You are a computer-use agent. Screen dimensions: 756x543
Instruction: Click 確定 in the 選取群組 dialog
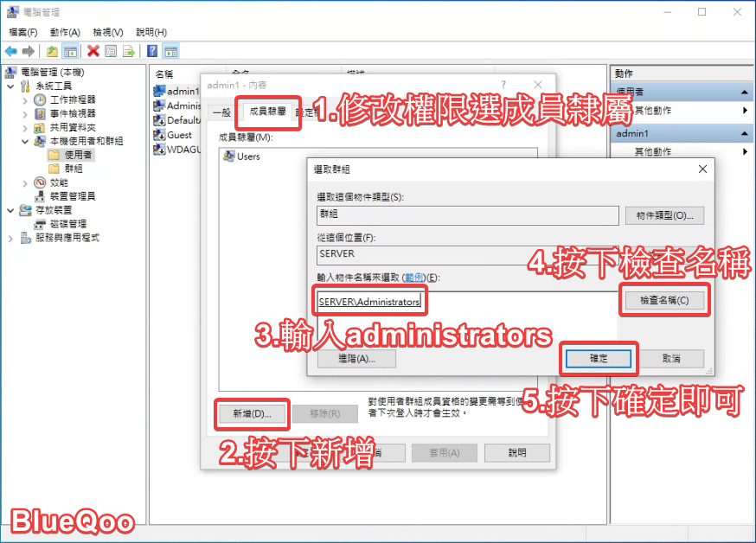[599, 358]
